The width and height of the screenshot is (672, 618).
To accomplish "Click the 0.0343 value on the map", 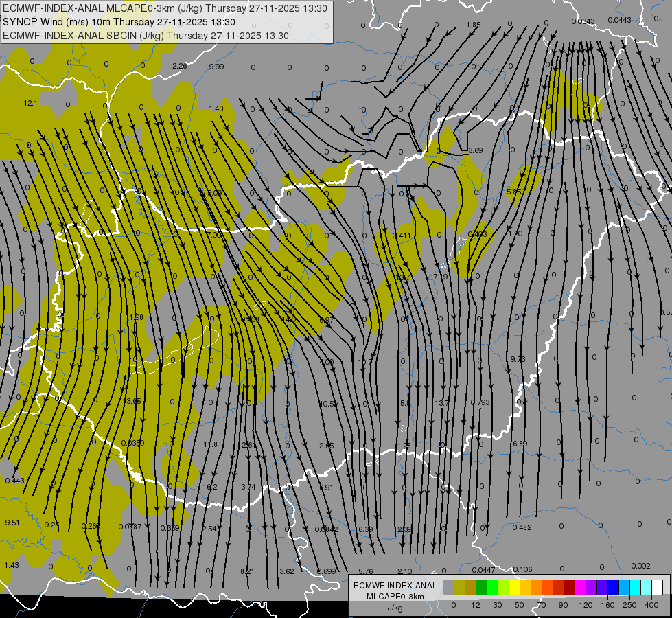I will [583, 21].
